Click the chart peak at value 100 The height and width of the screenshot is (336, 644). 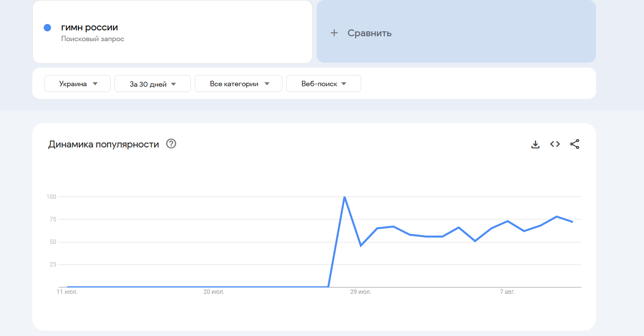[x=345, y=197]
